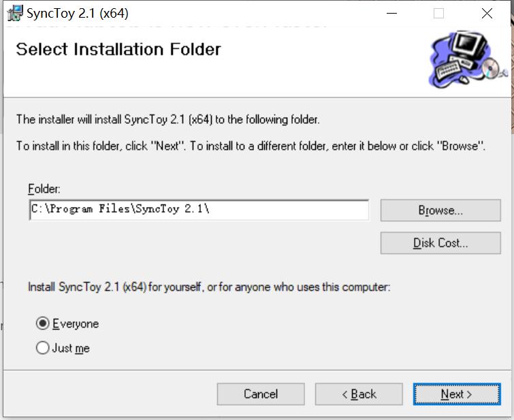Click the computer graphic in the header banner
Image resolution: width=514 pixels, height=420 pixels.
[x=468, y=59]
